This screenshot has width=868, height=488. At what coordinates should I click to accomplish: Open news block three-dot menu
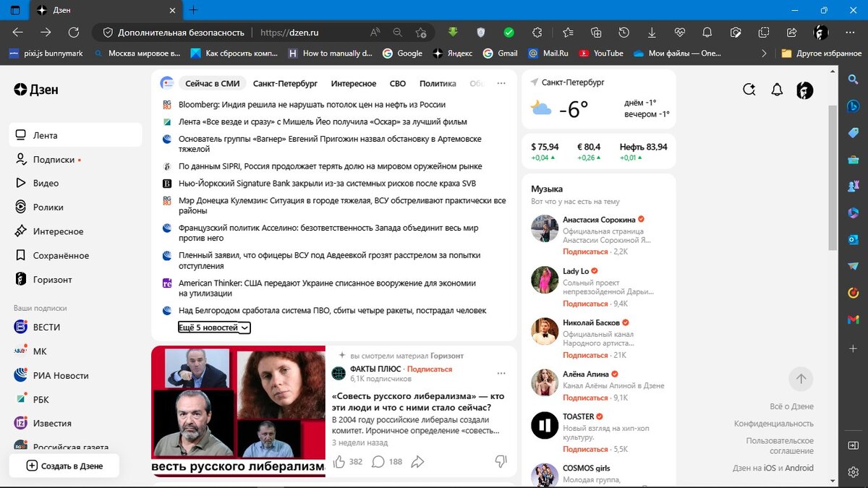pos(501,84)
